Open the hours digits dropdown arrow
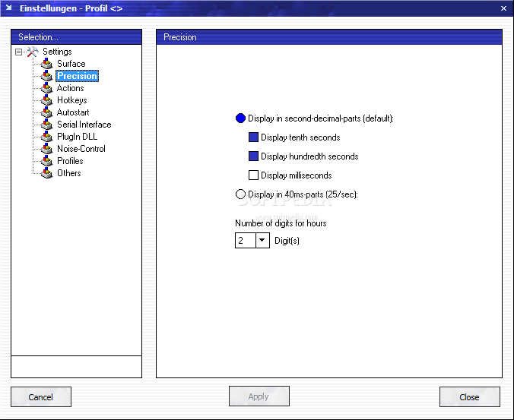 point(262,240)
